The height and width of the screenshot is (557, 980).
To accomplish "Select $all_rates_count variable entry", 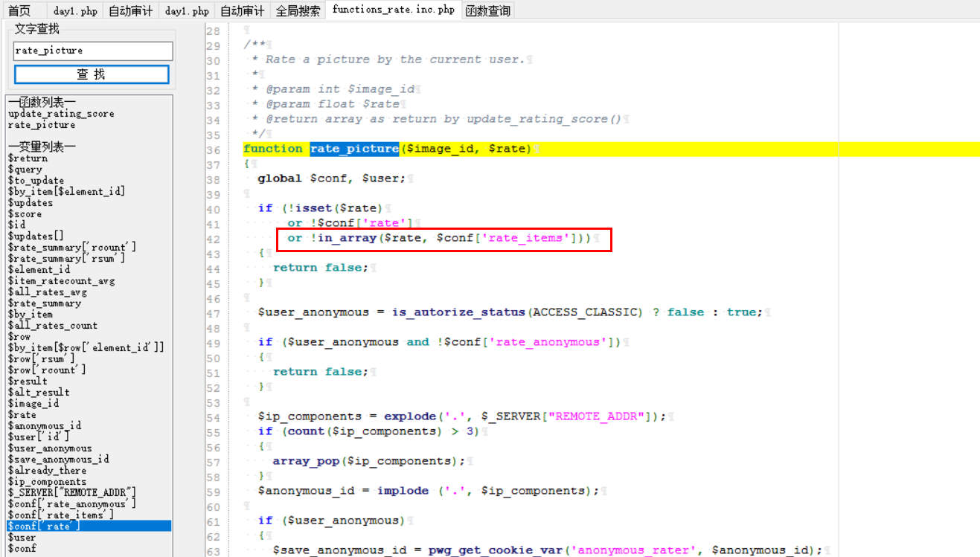I will click(x=52, y=326).
